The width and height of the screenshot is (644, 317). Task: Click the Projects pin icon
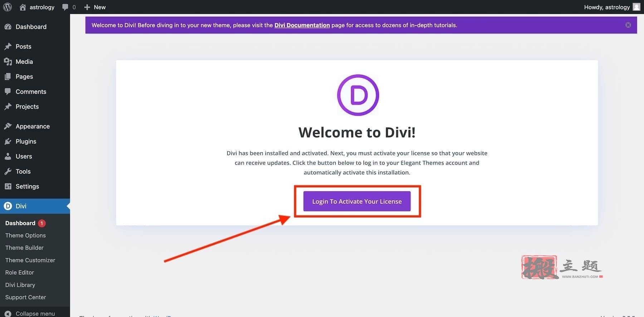coord(8,106)
